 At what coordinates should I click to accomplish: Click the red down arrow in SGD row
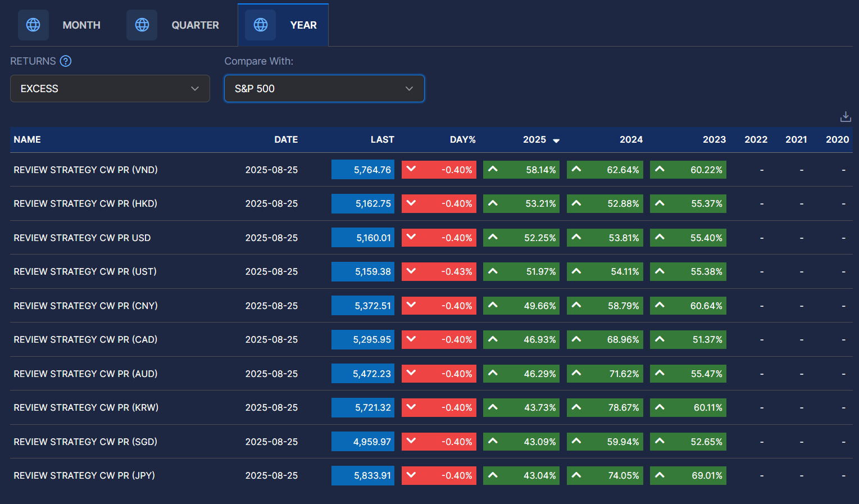411,441
